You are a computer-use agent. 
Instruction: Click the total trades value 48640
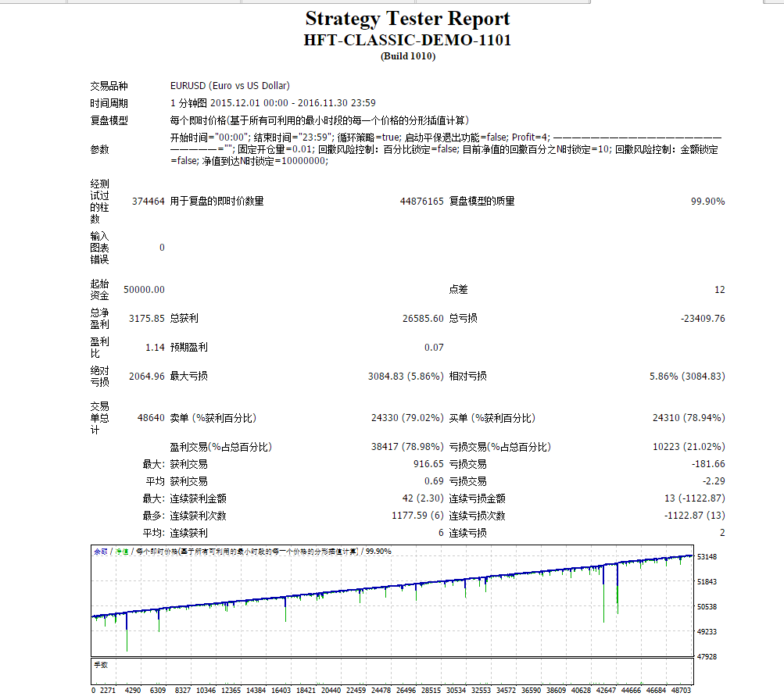[x=151, y=418]
